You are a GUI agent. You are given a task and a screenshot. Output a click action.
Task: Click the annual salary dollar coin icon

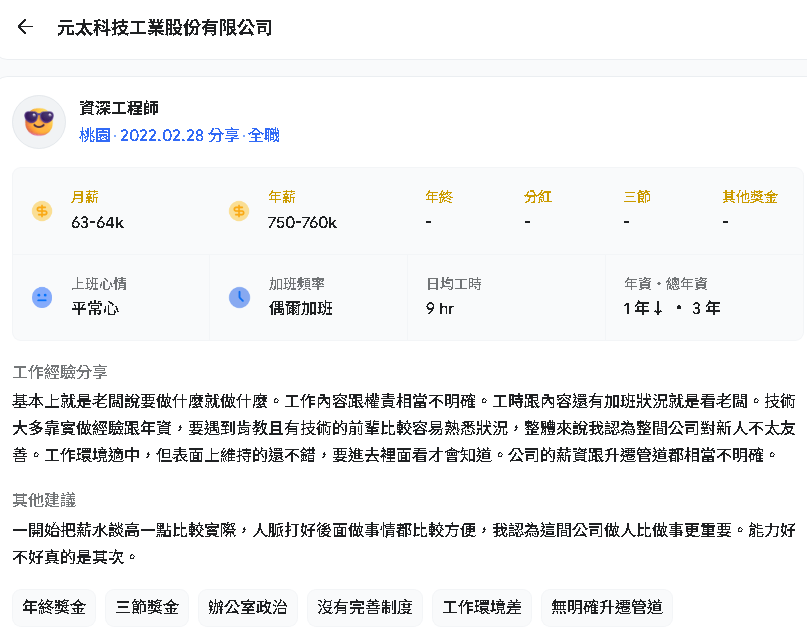[x=239, y=211]
